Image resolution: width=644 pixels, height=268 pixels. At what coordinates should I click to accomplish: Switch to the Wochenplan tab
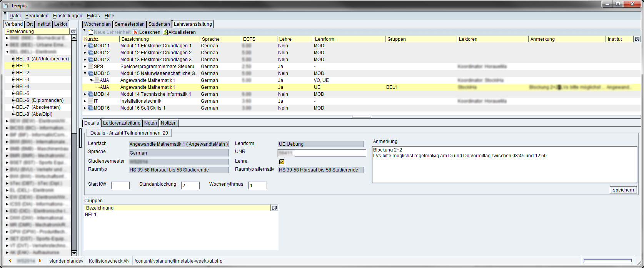coord(97,24)
